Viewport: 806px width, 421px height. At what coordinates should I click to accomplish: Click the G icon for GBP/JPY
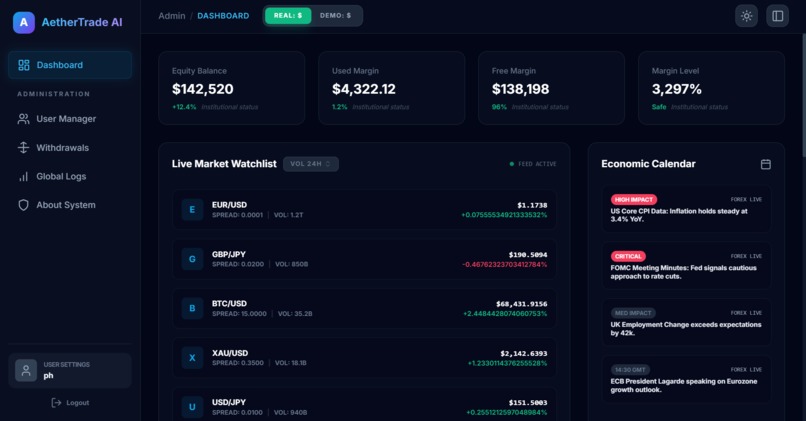point(192,259)
